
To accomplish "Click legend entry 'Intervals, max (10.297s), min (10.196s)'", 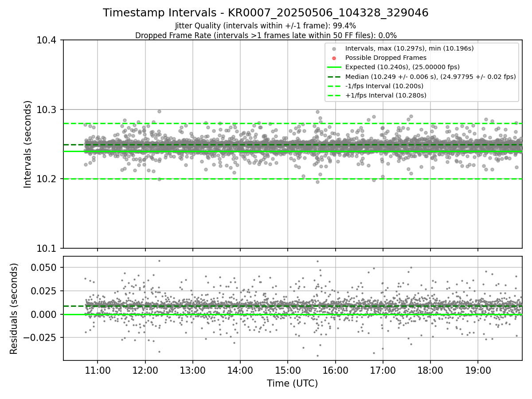I will 410,48.
